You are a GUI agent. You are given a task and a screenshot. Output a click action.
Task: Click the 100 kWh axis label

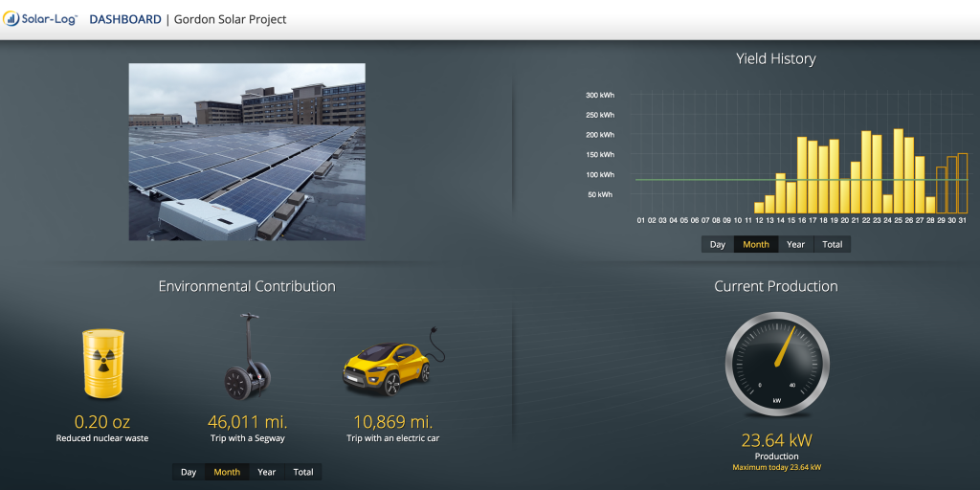[x=600, y=174]
